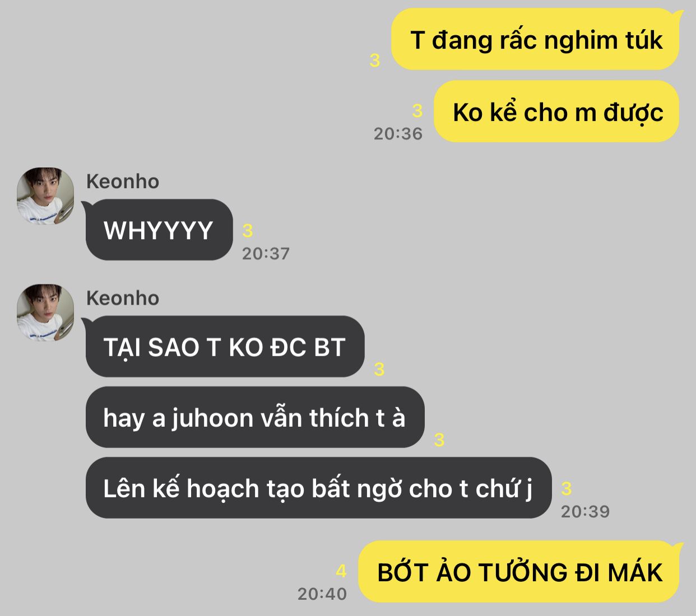The image size is (696, 616).
Task: Select the 'Ko kể cho m được' bubble
Action: click(x=558, y=111)
